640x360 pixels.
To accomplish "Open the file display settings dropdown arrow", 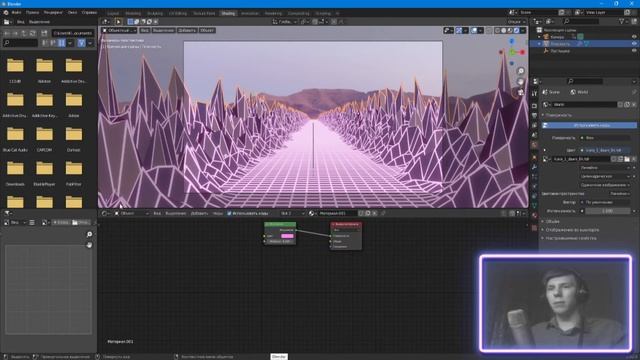I will tap(70, 43).
